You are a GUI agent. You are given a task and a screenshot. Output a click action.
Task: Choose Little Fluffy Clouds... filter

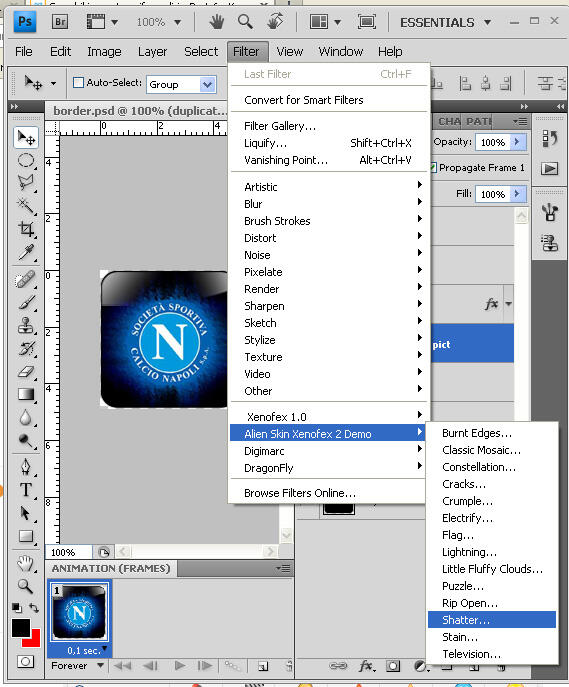(492, 569)
